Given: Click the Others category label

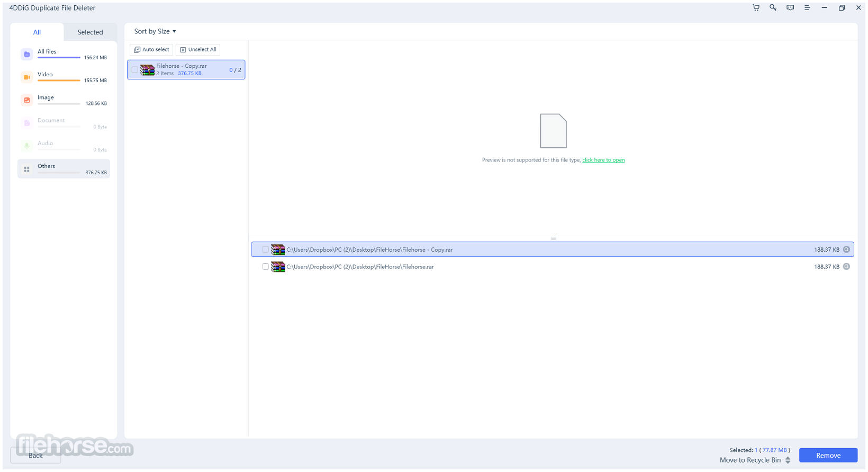Looking at the screenshot, I should [x=46, y=166].
